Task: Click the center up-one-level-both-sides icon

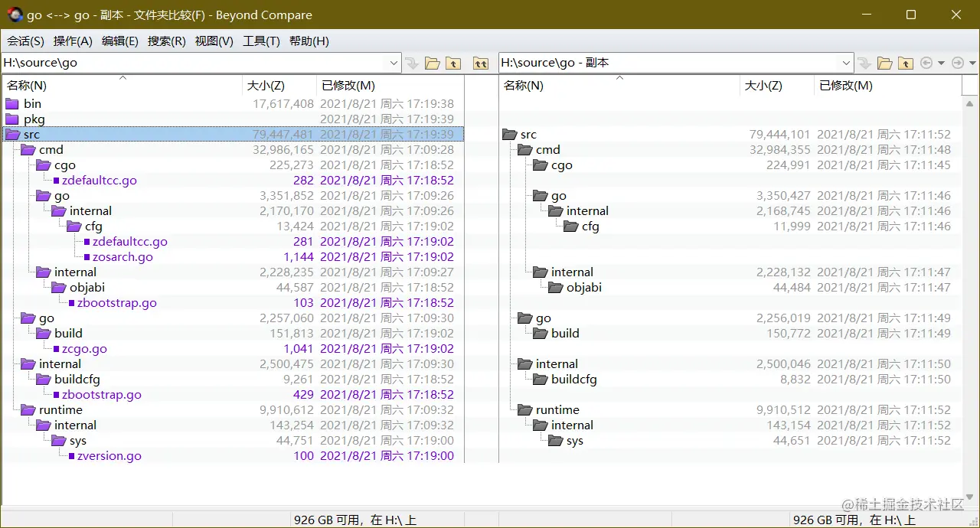Action: point(481,64)
